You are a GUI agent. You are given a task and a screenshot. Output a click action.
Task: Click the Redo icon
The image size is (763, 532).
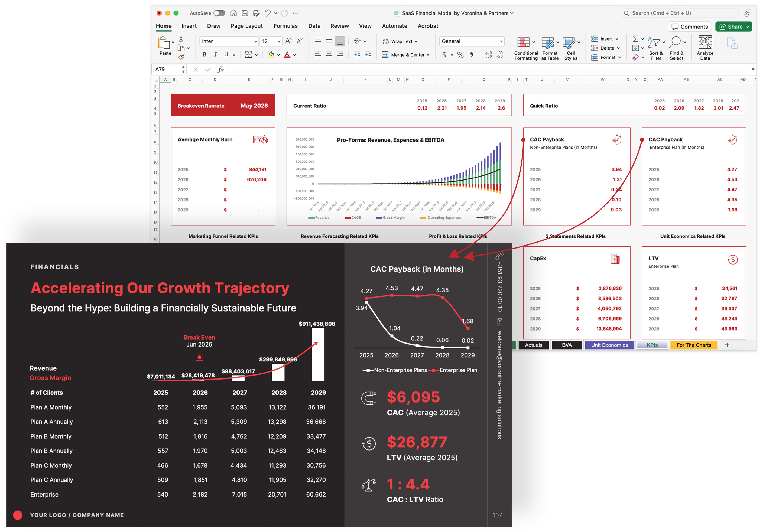pos(284,13)
